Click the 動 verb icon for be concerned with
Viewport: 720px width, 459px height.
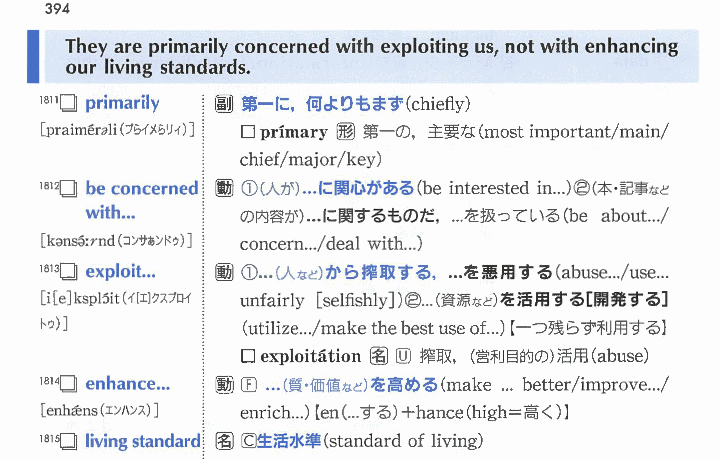coord(224,188)
